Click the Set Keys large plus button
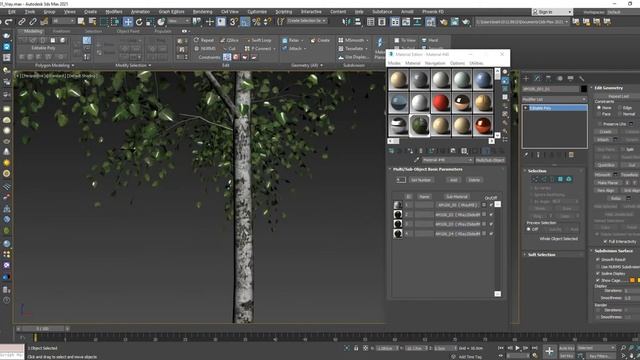Image resolution: width=640 pixels, height=360 pixels. click(549, 351)
